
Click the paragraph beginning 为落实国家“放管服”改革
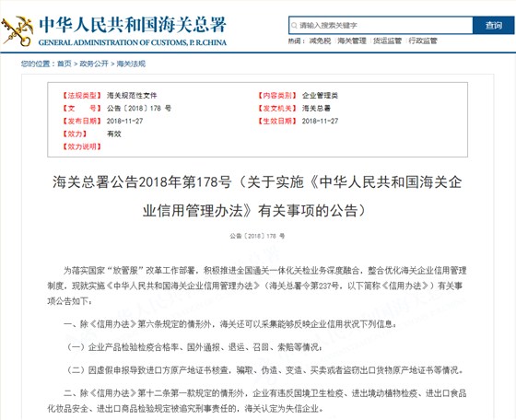click(x=257, y=286)
